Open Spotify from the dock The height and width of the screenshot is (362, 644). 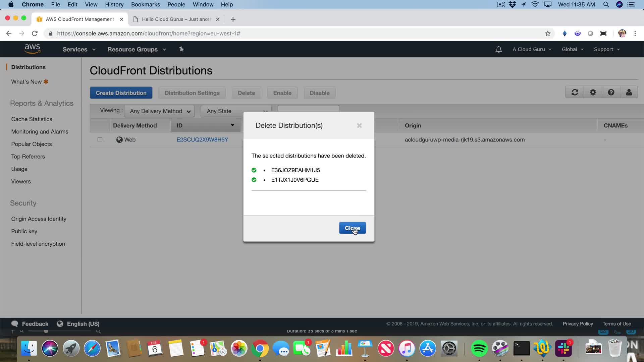click(x=479, y=349)
